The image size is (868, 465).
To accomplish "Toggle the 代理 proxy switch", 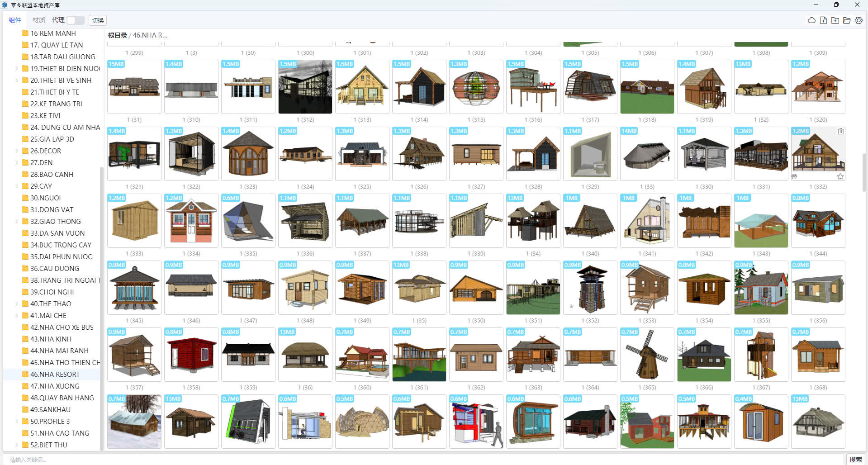I will point(75,20).
